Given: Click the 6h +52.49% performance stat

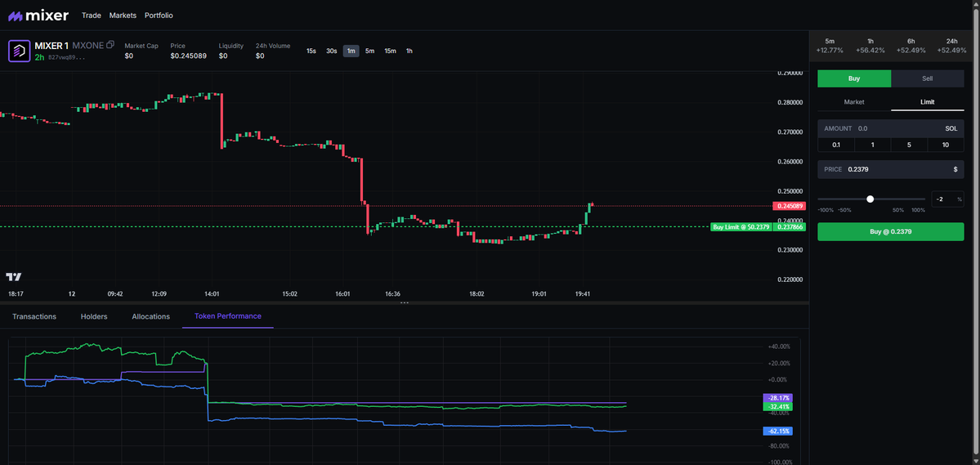Looking at the screenshot, I should [912, 46].
